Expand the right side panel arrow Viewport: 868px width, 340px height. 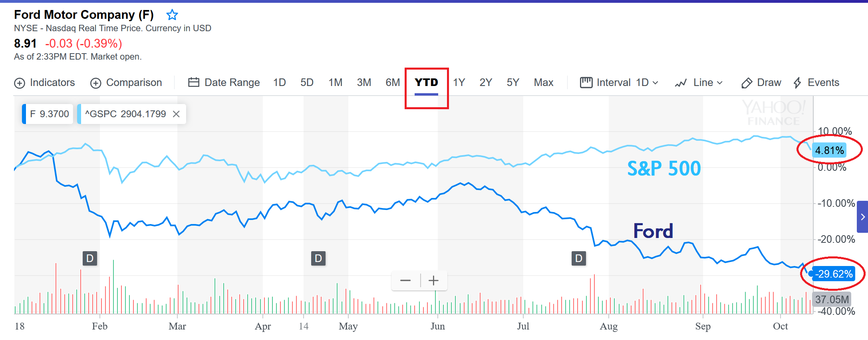click(863, 217)
